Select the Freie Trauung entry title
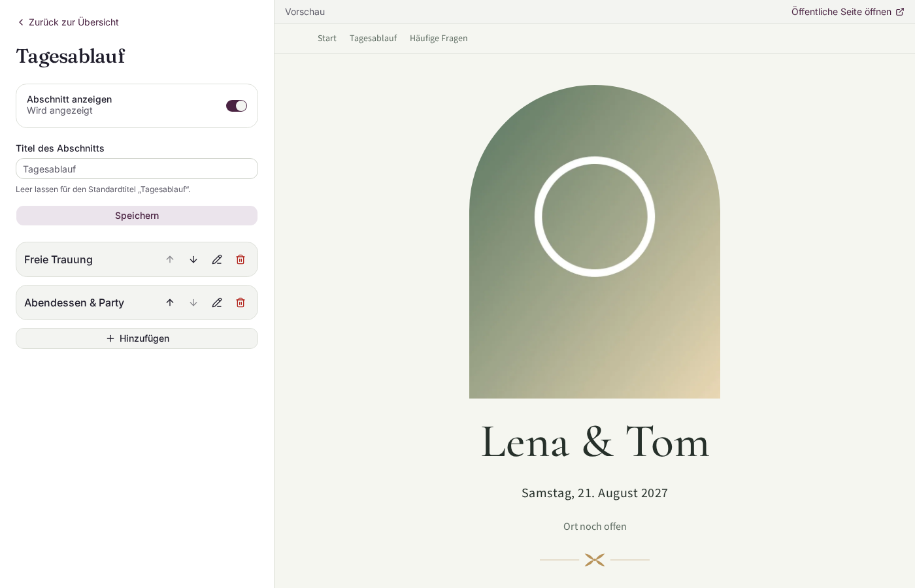Screen dimensions: 915x588 58,259
